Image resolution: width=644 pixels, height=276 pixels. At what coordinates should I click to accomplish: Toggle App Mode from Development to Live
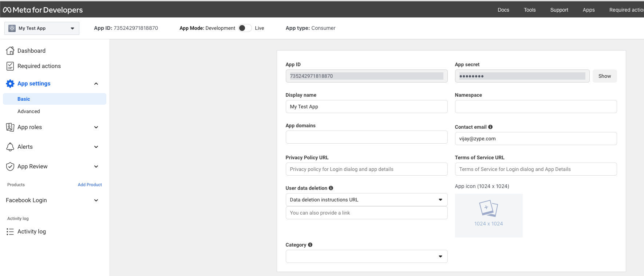245,28
